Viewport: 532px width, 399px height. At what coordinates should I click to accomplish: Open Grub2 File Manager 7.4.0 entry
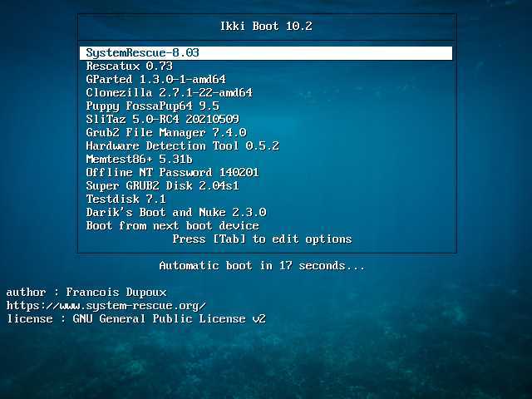[x=166, y=133]
